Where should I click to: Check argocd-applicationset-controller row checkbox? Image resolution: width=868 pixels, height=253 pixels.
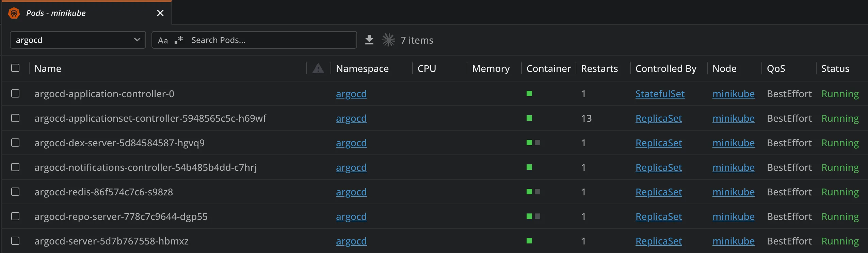click(15, 118)
